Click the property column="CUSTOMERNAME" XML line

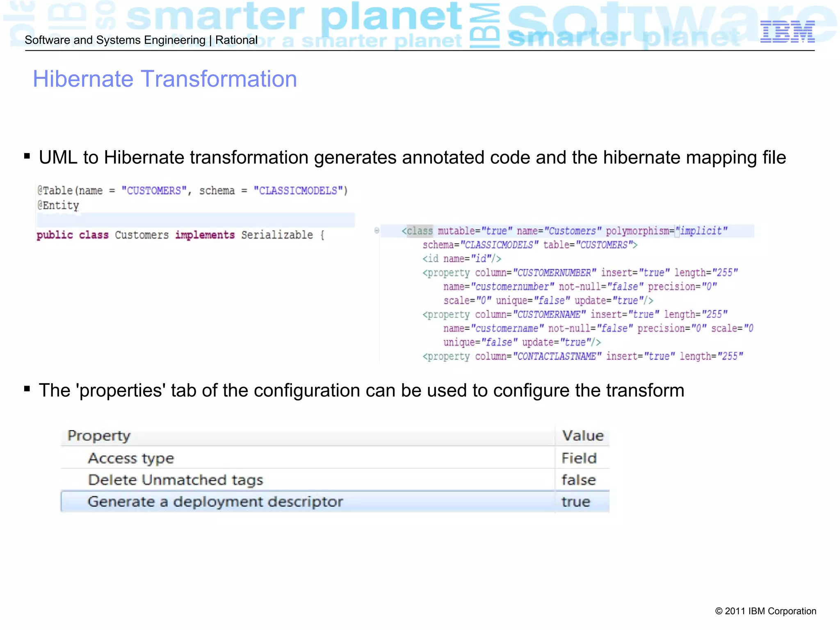point(575,315)
